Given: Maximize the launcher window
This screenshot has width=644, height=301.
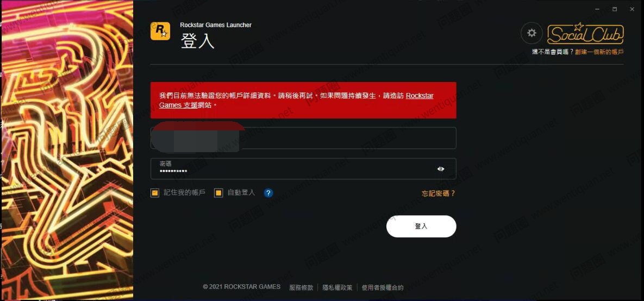Looking at the screenshot, I should click(x=615, y=9).
